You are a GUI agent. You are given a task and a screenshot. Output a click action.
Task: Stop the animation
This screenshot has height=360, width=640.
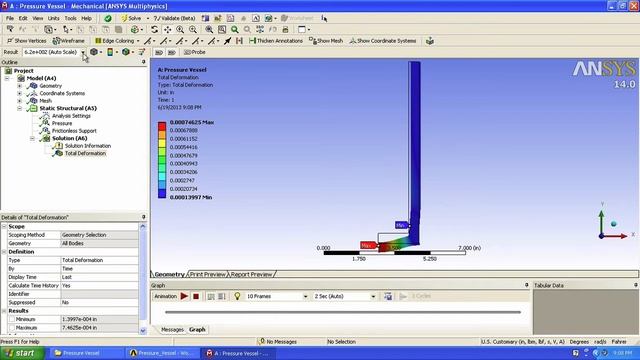click(x=196, y=296)
